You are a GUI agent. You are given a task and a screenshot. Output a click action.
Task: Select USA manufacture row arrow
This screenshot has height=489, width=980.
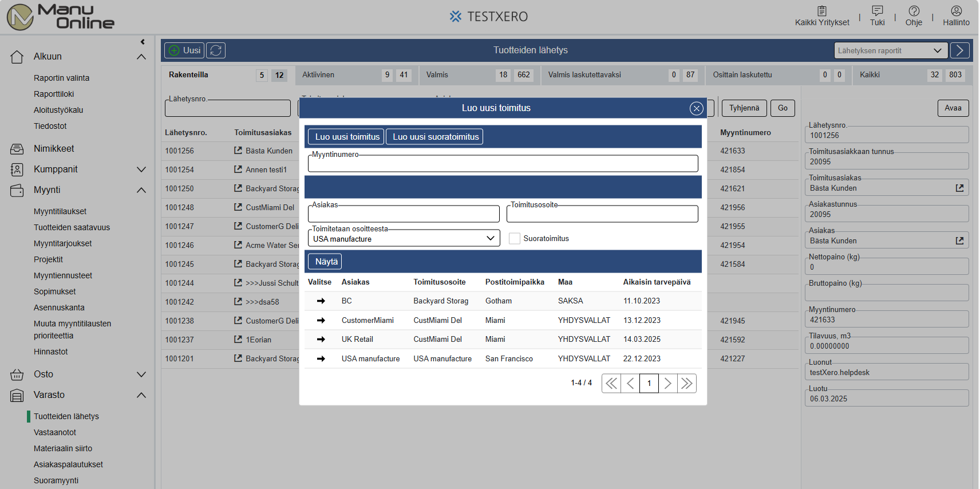(321, 359)
